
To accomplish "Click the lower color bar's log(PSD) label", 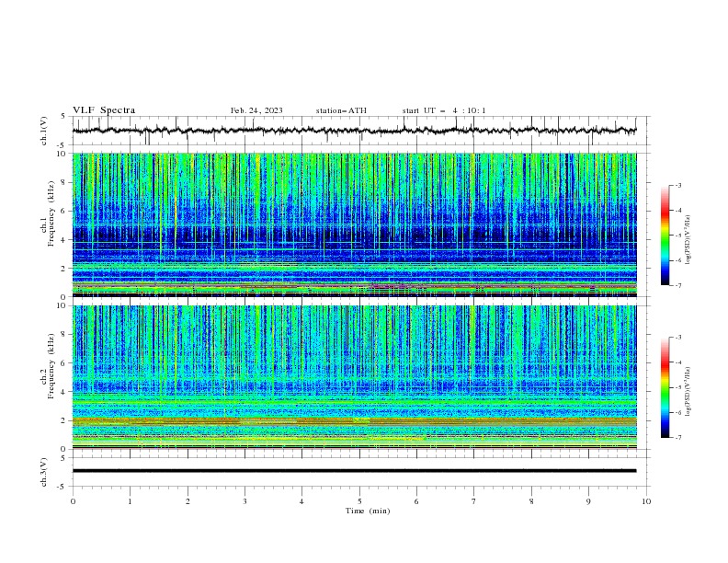I will tap(688, 392).
